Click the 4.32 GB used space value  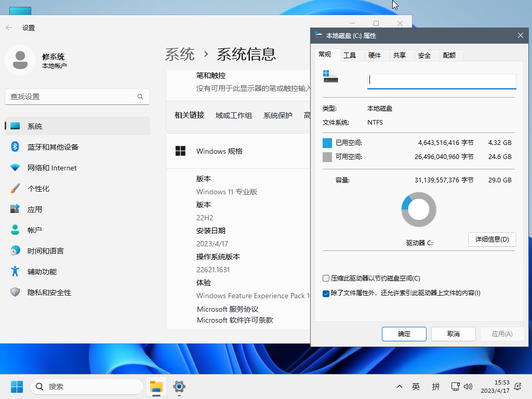[500, 143]
